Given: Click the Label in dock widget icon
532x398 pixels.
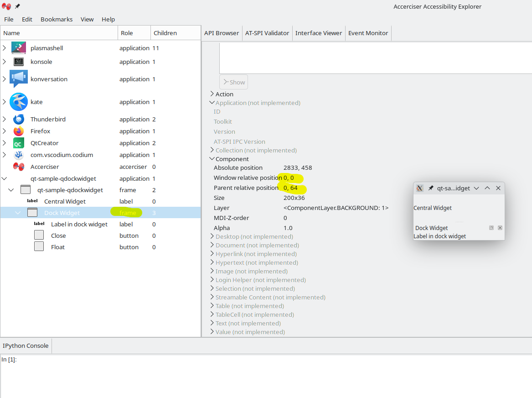Looking at the screenshot, I should tap(39, 224).
